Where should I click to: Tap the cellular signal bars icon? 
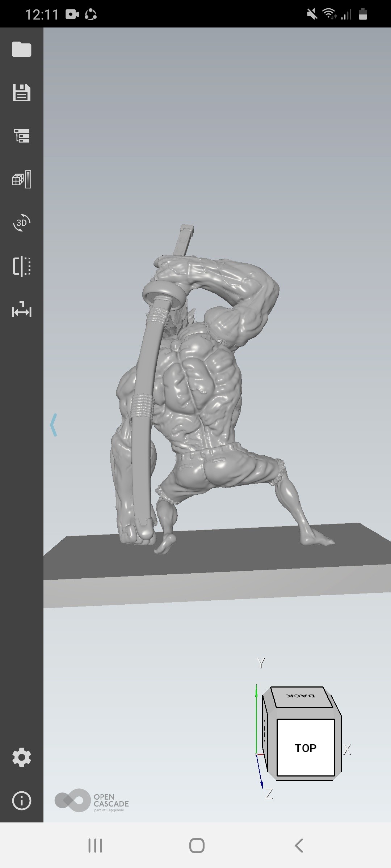346,14
